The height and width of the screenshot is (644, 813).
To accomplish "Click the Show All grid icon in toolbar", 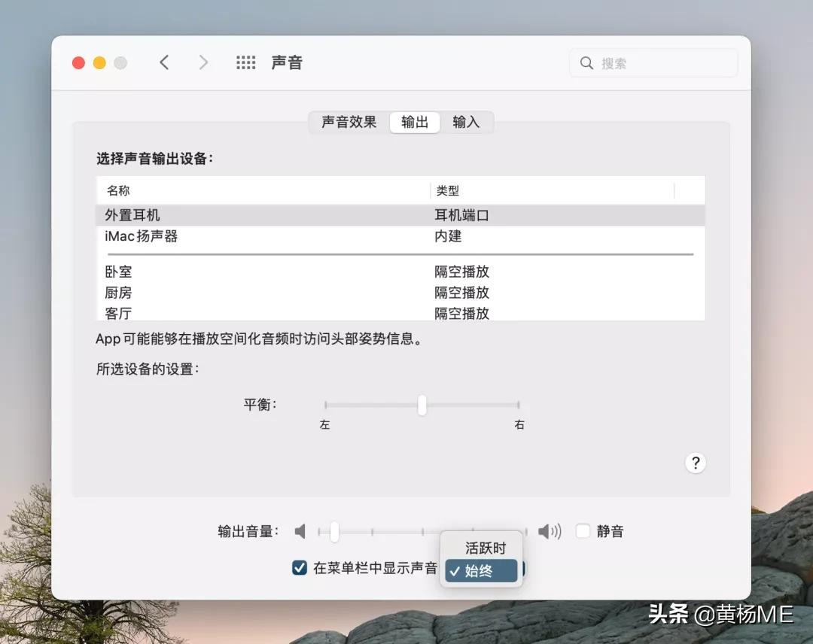I will [246, 62].
